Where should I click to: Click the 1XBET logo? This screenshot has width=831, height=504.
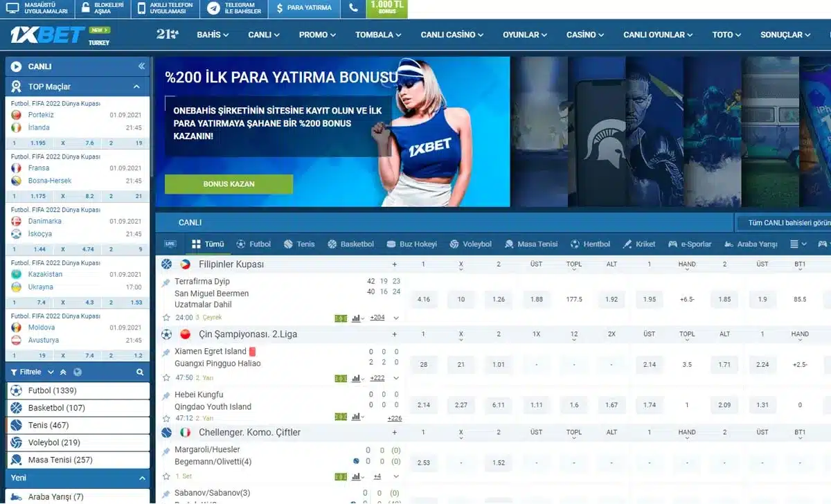[47, 35]
